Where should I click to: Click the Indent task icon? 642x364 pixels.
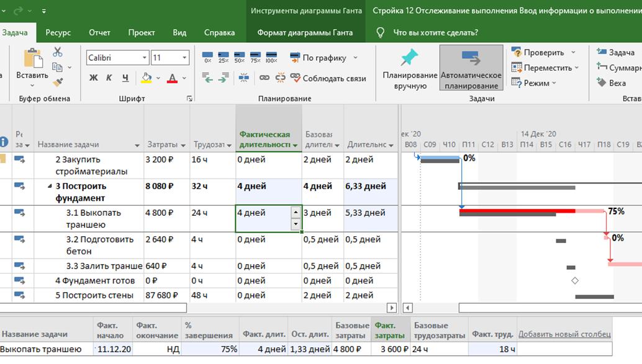pyautogui.click(x=224, y=78)
